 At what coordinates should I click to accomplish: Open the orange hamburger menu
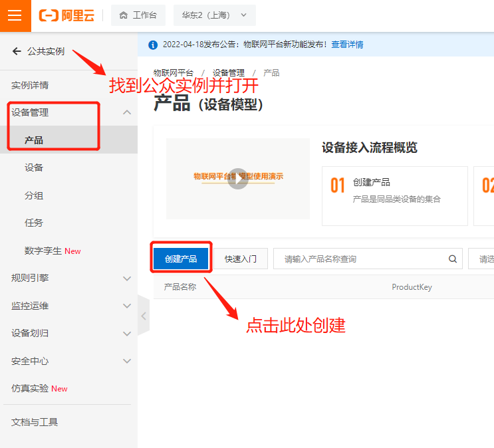pyautogui.click(x=15, y=15)
